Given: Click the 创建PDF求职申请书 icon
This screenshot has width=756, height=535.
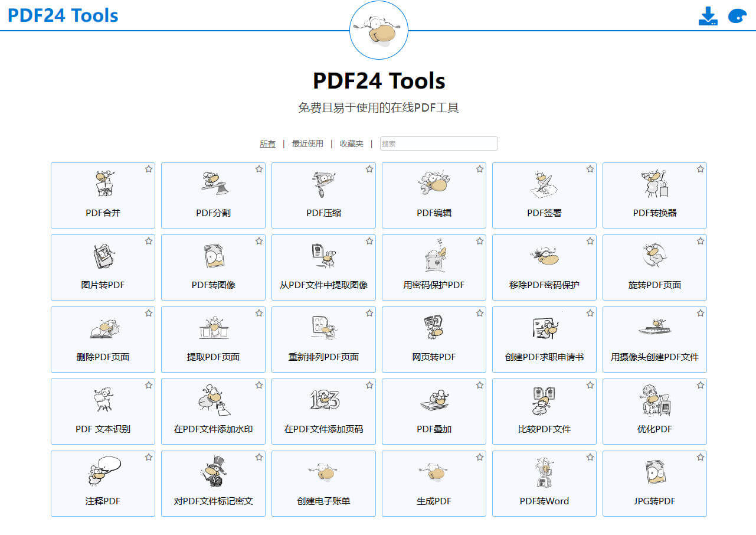Looking at the screenshot, I should [544, 328].
